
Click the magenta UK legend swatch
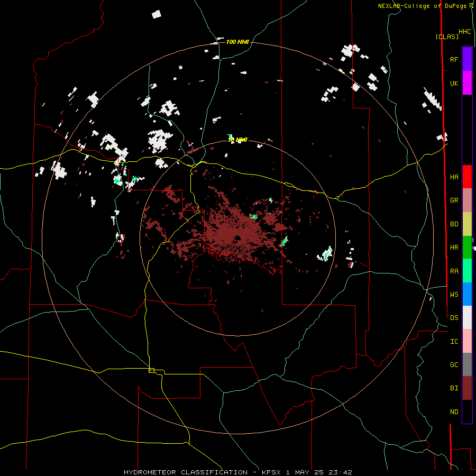467,83
